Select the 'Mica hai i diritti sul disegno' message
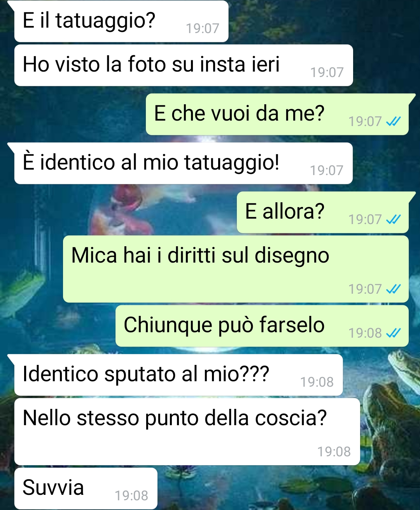This screenshot has width=420, height=510. click(x=236, y=269)
